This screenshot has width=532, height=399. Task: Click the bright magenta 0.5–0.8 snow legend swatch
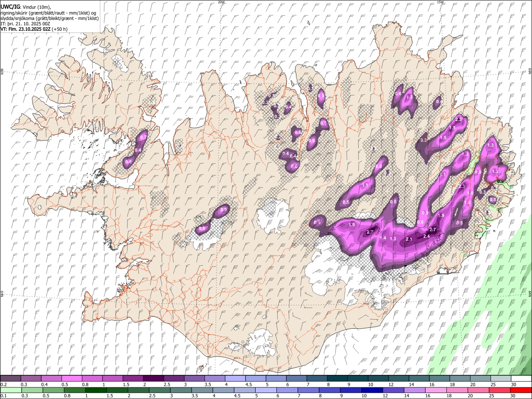coord(71,379)
